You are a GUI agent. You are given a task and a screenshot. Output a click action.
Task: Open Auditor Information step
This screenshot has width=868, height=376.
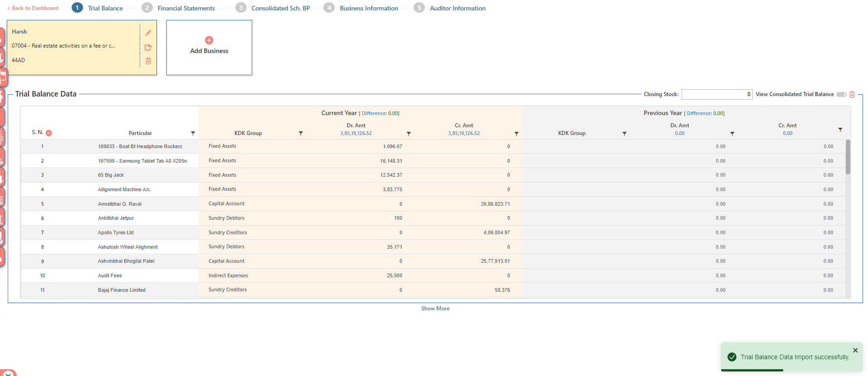pos(450,8)
